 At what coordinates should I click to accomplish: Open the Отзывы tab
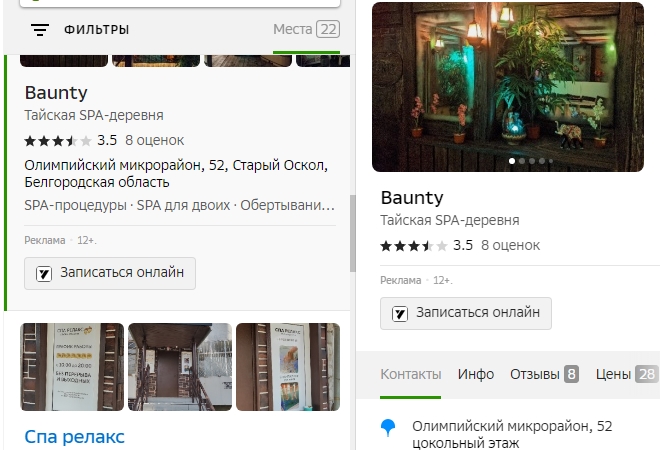click(x=534, y=374)
